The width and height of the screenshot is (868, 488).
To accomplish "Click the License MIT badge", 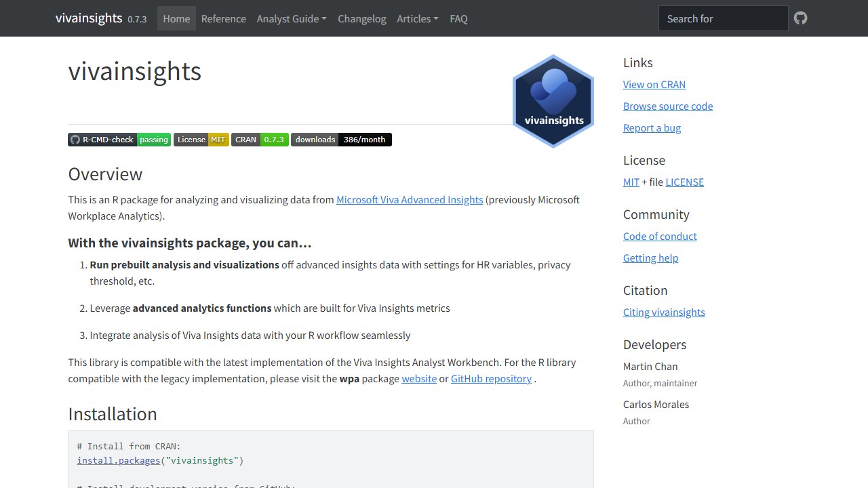I will (201, 140).
